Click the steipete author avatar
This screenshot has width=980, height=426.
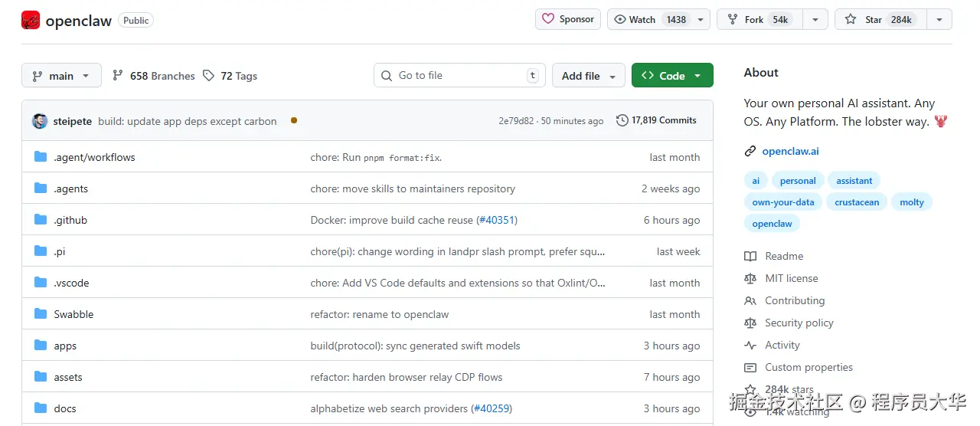(40, 121)
